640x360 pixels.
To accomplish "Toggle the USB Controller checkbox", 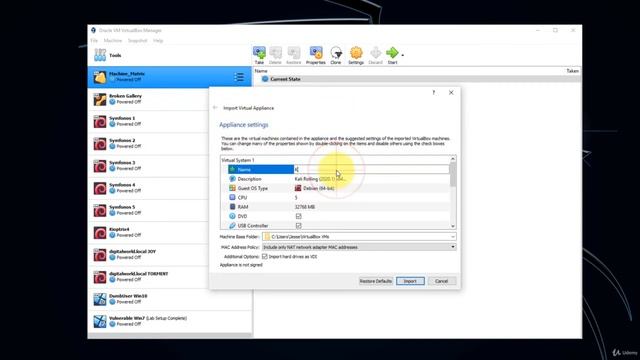I will tap(298, 225).
